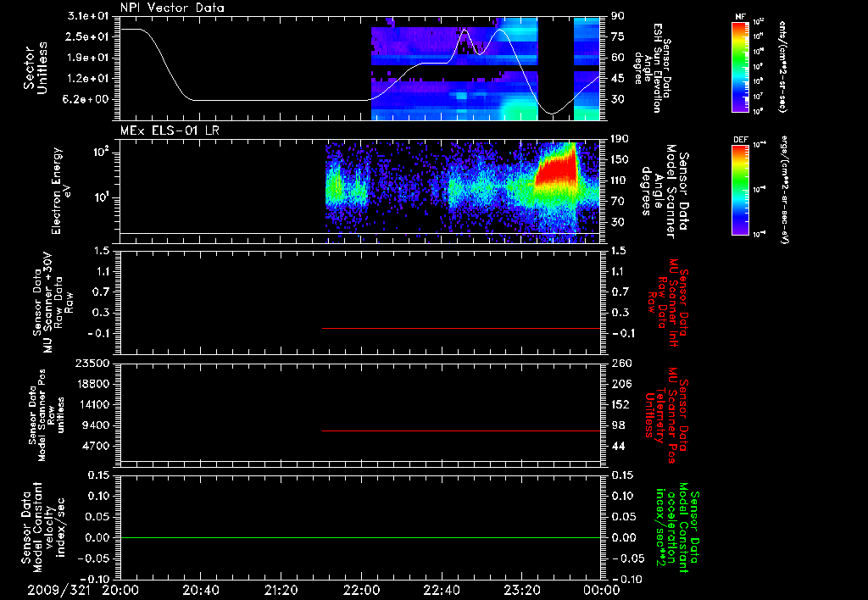Click the '75' sun elevation tick
The width and height of the screenshot is (868, 600).
point(618,36)
